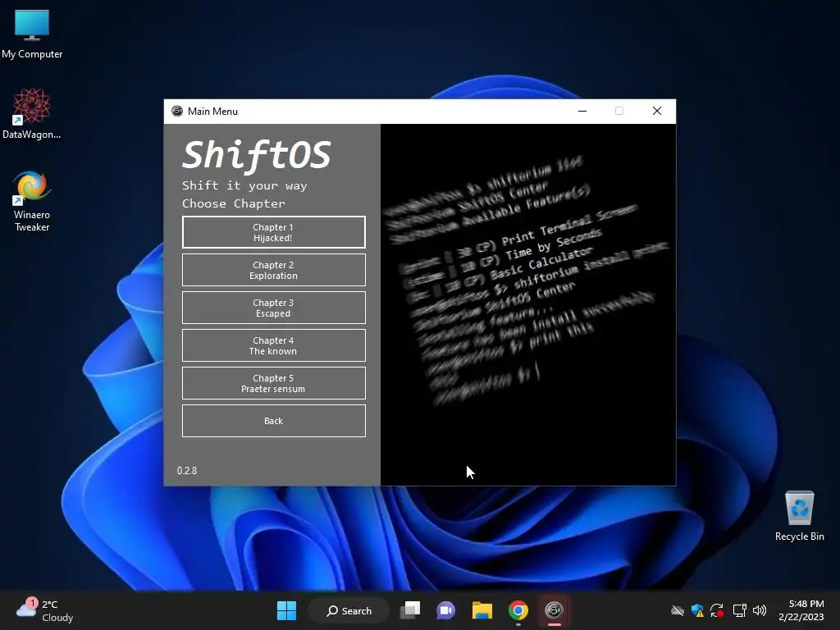This screenshot has width=840, height=630.
Task: Click the ShiftOS title logo text
Action: pos(257,155)
